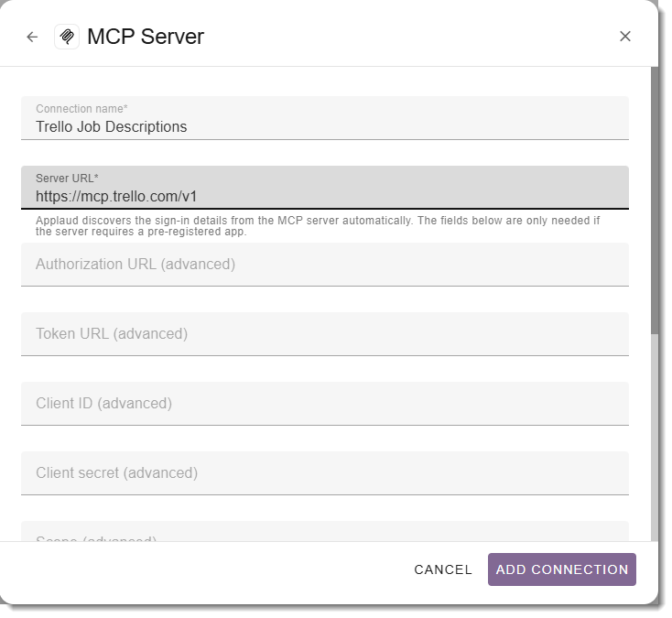Click the Add Connection button
672x618 pixels.
[562, 569]
